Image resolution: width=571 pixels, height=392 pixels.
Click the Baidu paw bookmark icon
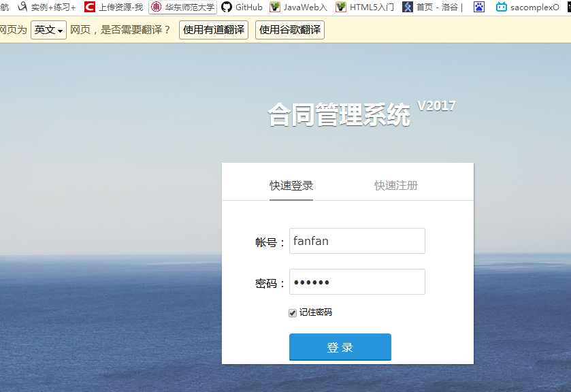[479, 7]
